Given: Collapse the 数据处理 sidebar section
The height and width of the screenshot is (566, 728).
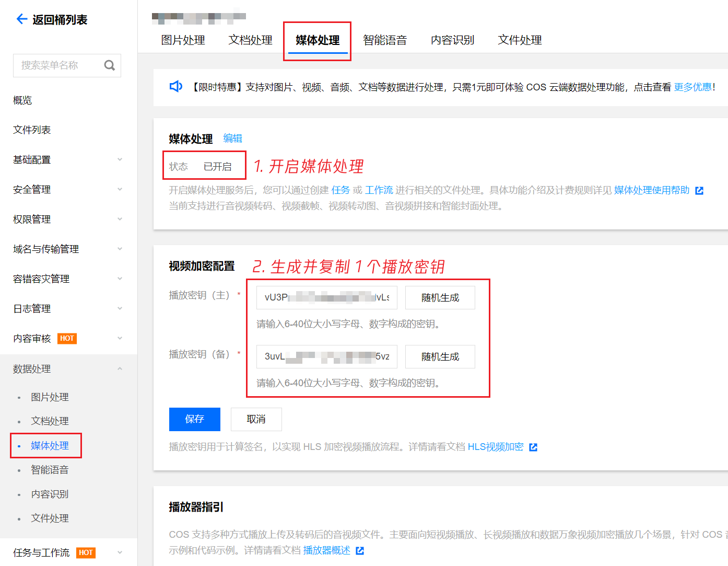Looking at the screenshot, I should point(120,369).
